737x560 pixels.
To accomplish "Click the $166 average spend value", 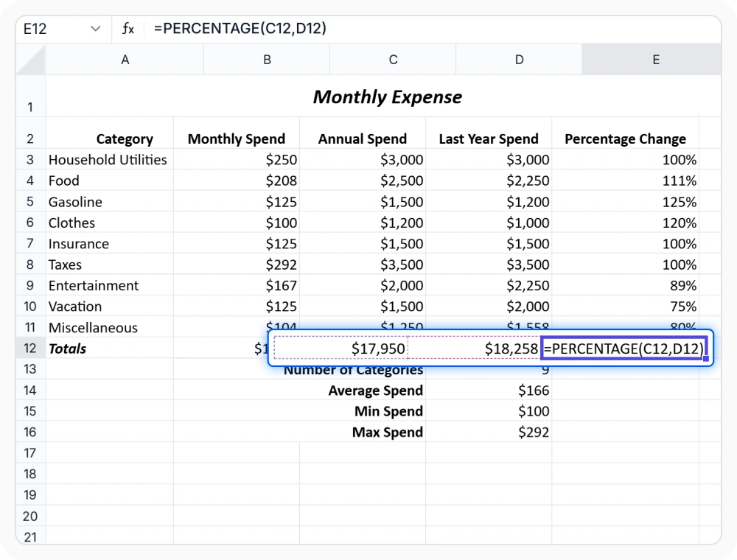I will pos(489,391).
